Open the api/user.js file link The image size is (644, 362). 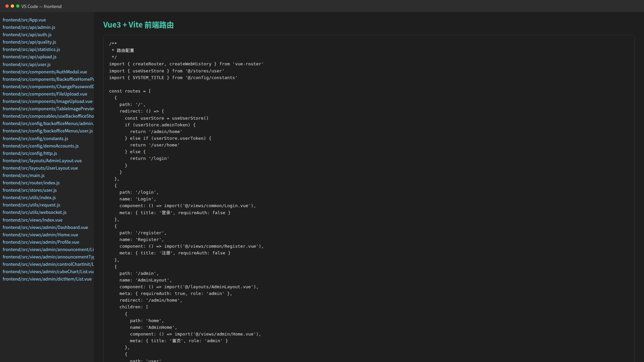(x=27, y=64)
